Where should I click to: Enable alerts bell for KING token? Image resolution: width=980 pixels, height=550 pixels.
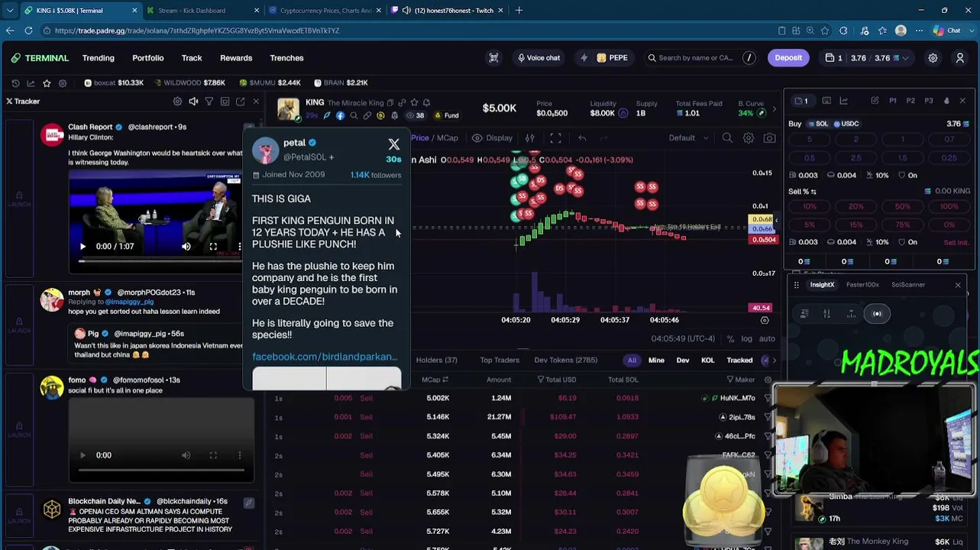click(426, 102)
